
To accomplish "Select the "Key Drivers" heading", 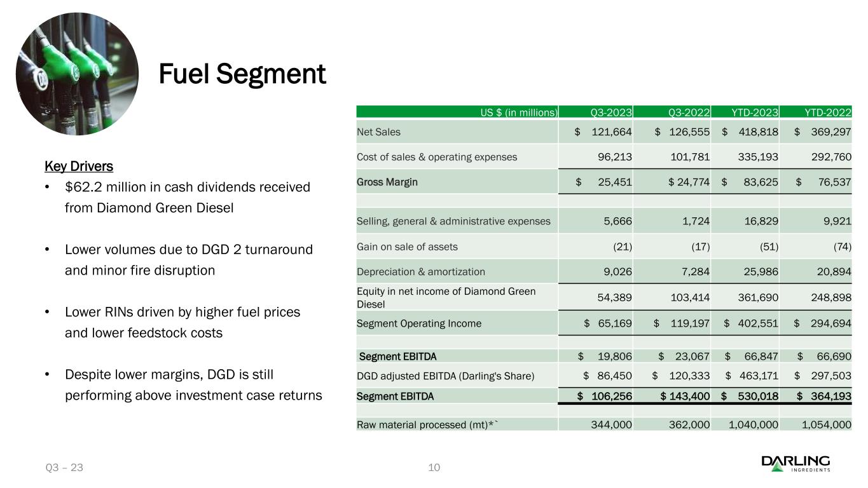I will (x=79, y=166).
